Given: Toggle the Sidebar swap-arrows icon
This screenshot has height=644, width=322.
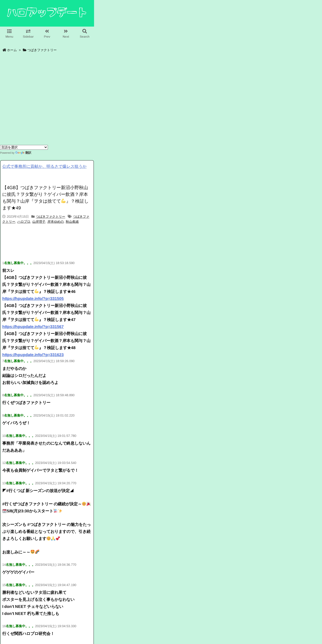Looking at the screenshot, I should 28,31.
